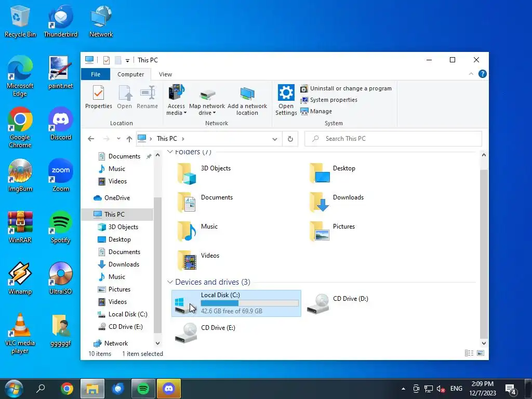Switch to the File tab
Viewport: 532px width, 399px height.
point(96,74)
